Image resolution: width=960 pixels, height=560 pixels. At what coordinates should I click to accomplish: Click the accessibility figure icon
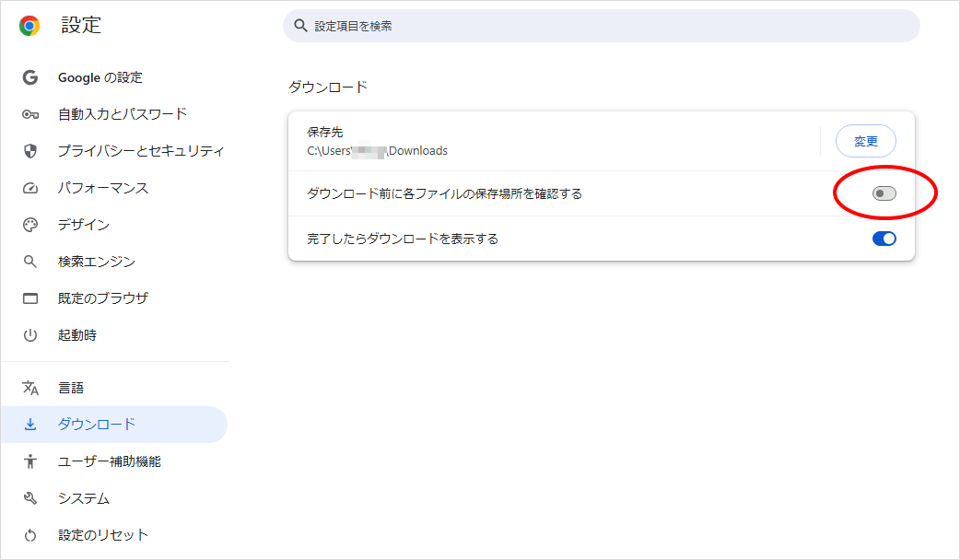[x=30, y=461]
